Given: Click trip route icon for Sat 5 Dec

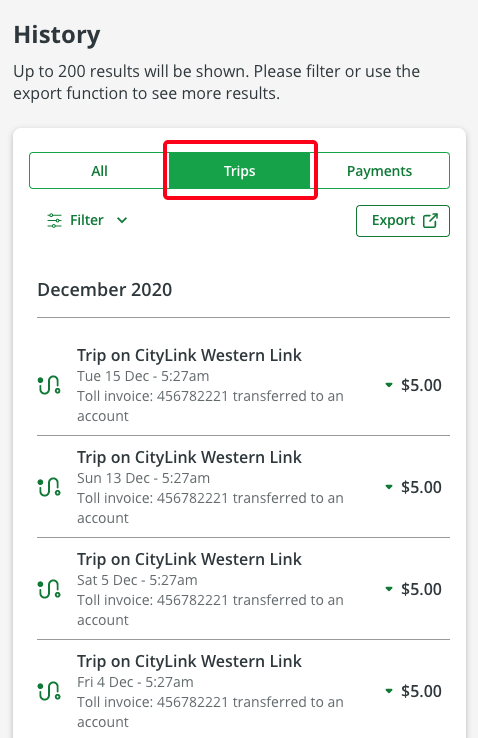Looking at the screenshot, I should tap(49, 589).
